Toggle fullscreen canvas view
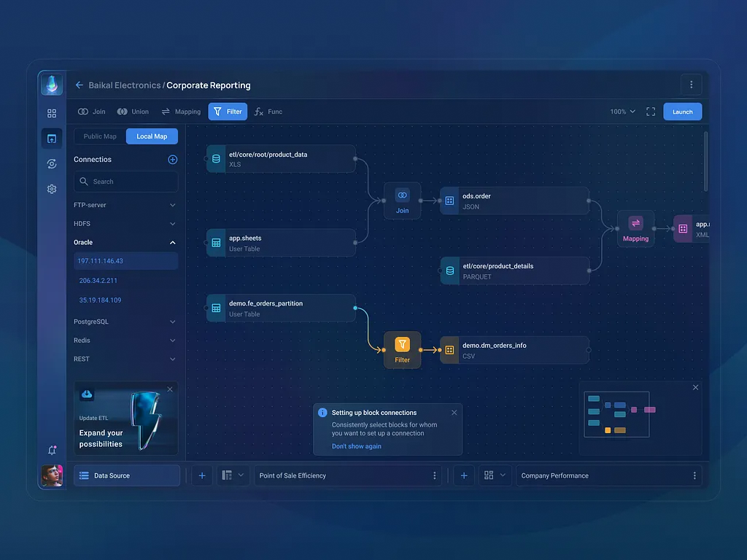747x560 pixels. click(651, 112)
